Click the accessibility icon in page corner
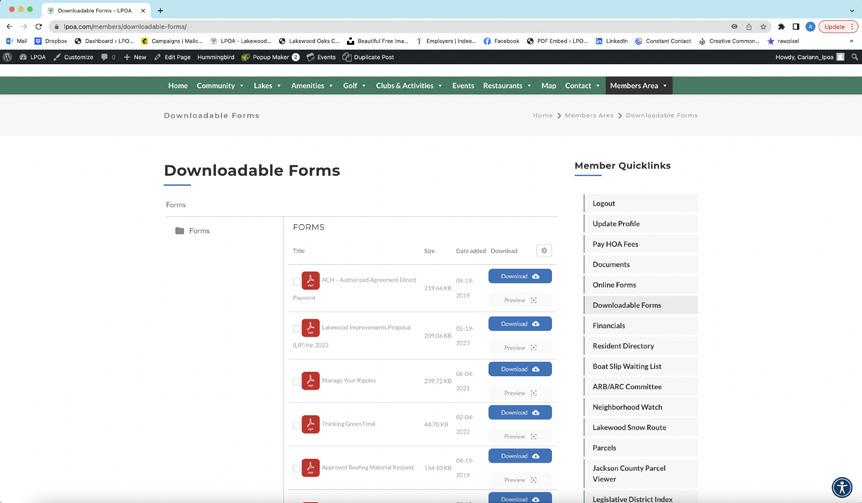This screenshot has width=862, height=503. pos(842,487)
